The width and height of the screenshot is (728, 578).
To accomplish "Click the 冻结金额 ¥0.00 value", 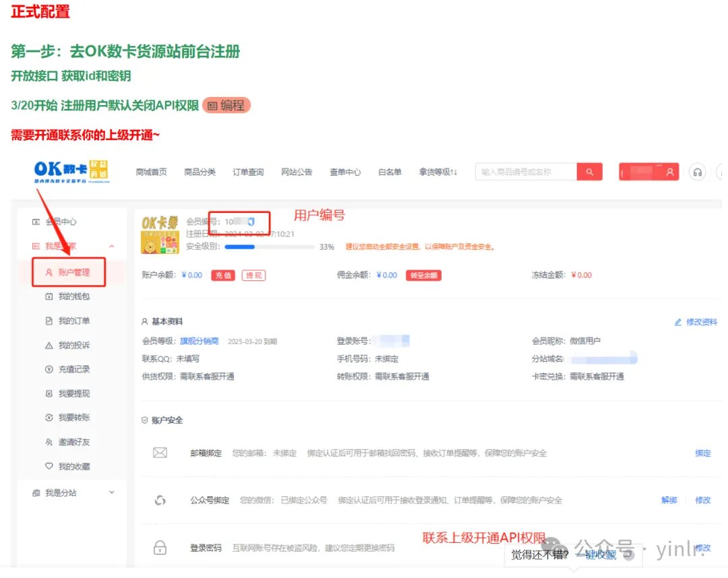I will (581, 275).
